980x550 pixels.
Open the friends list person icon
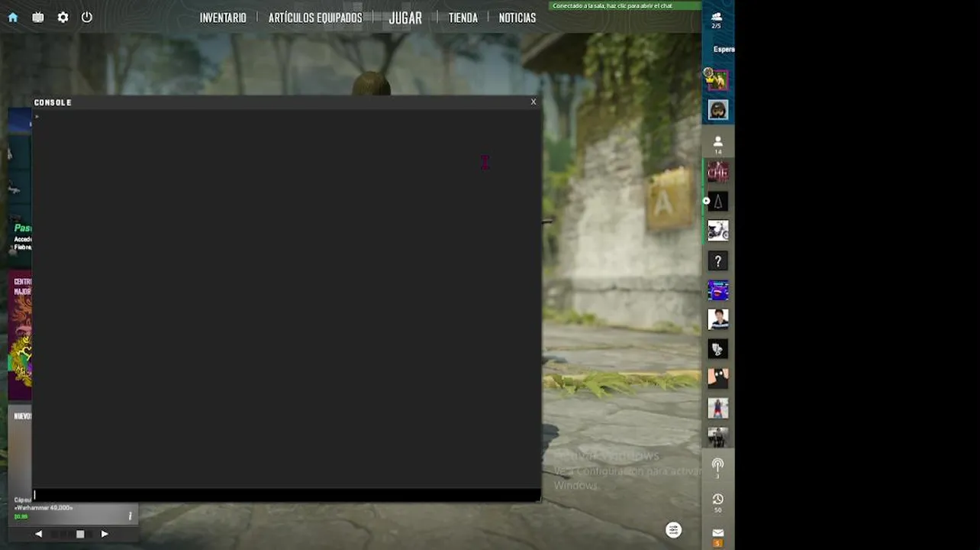coord(717,144)
